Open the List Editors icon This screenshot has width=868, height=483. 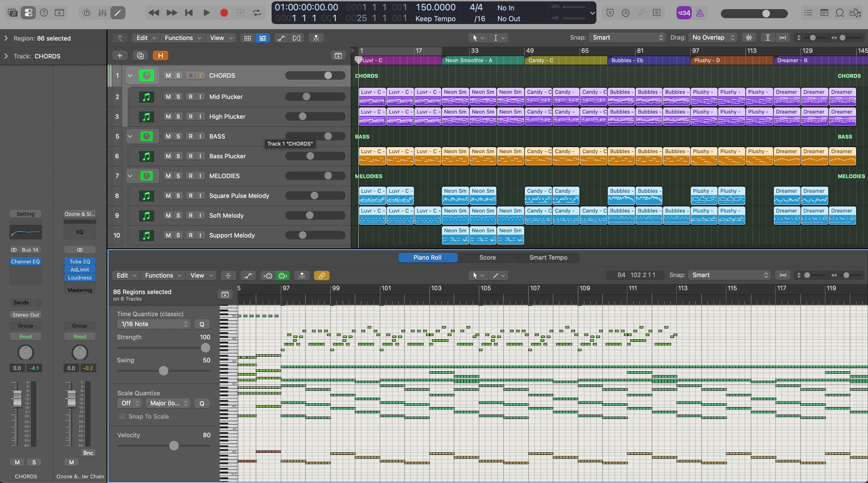(808, 13)
